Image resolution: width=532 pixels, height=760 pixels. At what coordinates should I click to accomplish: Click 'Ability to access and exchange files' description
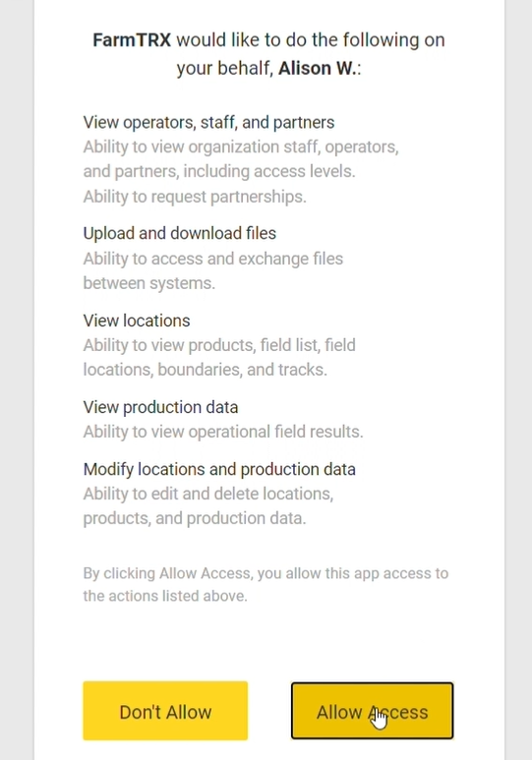212,270
